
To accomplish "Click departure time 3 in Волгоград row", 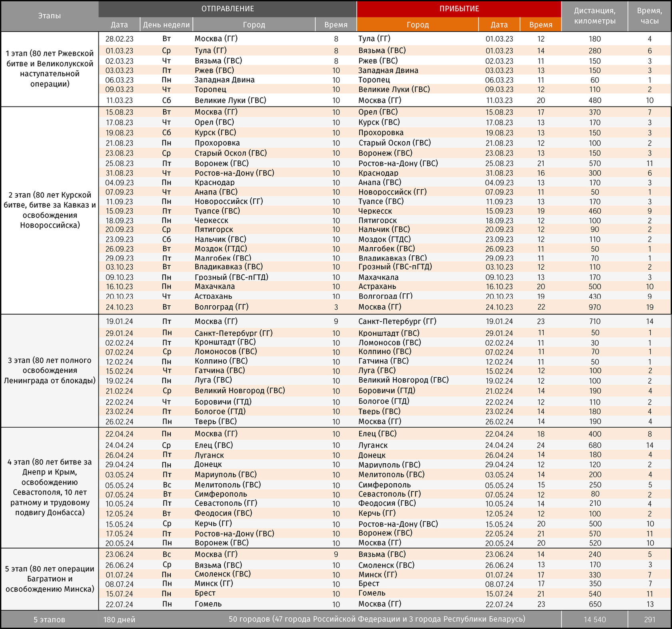I will click(x=336, y=307).
